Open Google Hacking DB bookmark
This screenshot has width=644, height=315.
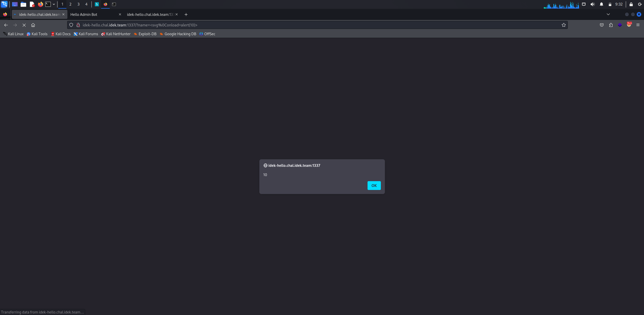(178, 34)
